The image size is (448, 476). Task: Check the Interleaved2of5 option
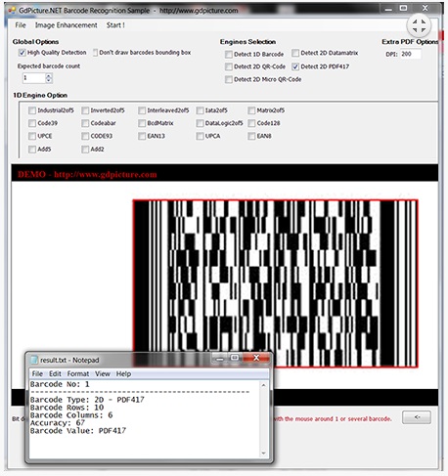(142, 110)
